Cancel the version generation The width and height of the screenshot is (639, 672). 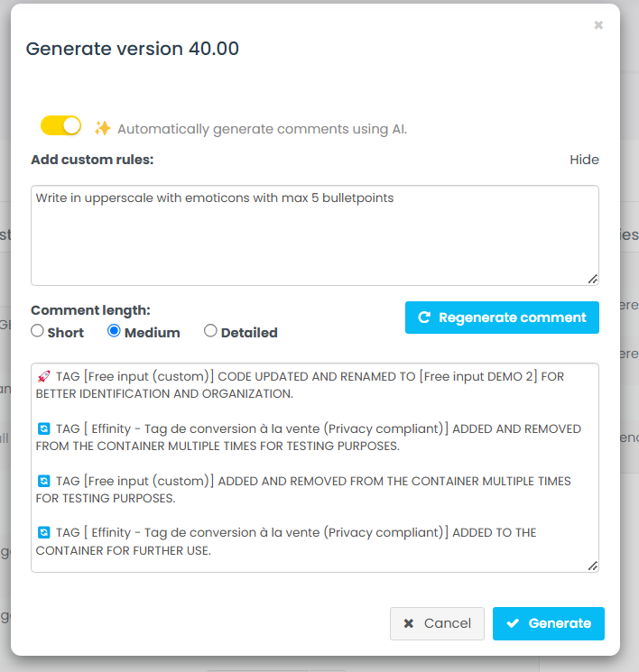(x=437, y=623)
